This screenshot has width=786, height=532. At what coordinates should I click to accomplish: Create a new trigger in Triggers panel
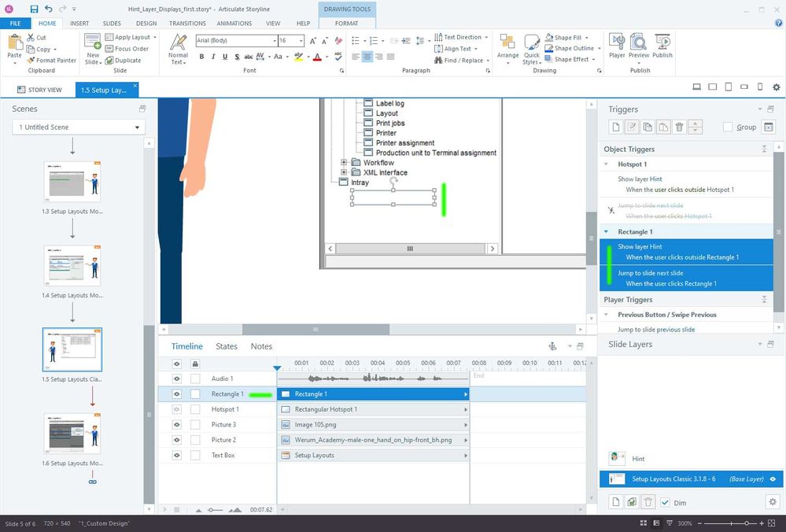[x=616, y=127]
